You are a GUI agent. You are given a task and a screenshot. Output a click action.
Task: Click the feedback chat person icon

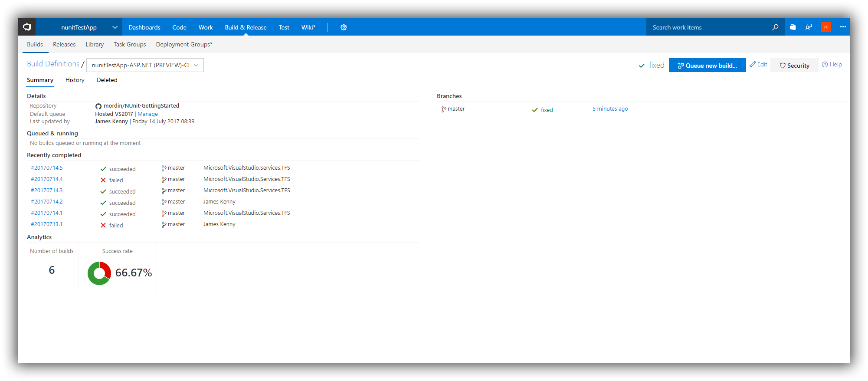point(809,27)
